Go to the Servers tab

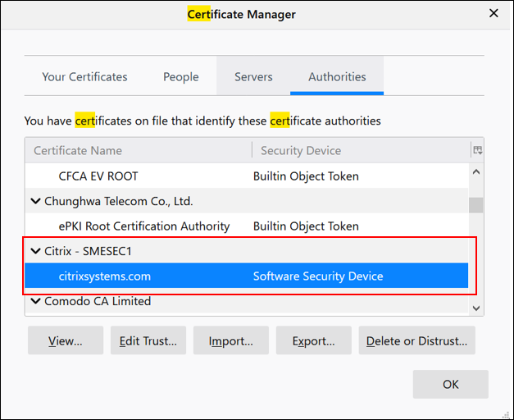coord(253,76)
